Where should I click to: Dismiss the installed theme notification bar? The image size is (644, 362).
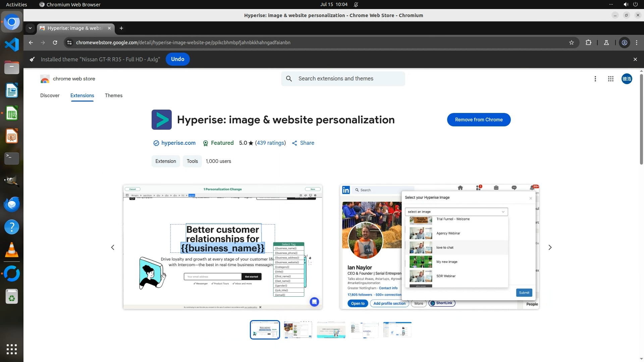coord(635,59)
